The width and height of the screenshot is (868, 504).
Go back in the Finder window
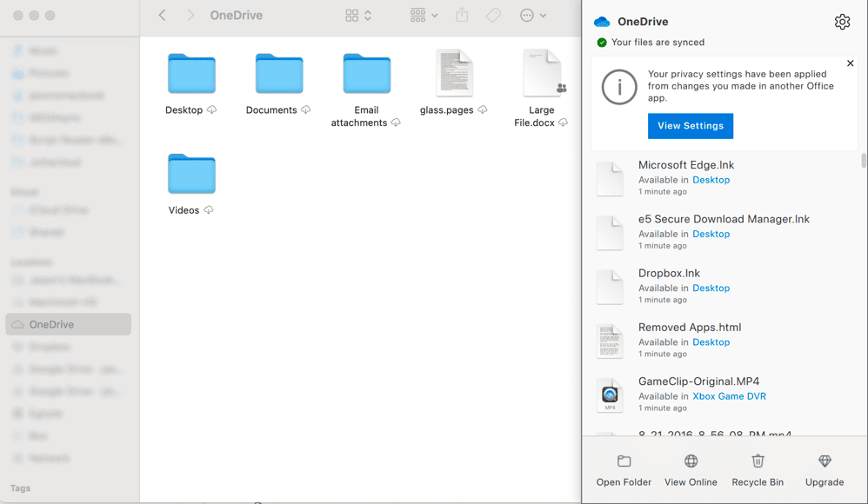click(162, 16)
